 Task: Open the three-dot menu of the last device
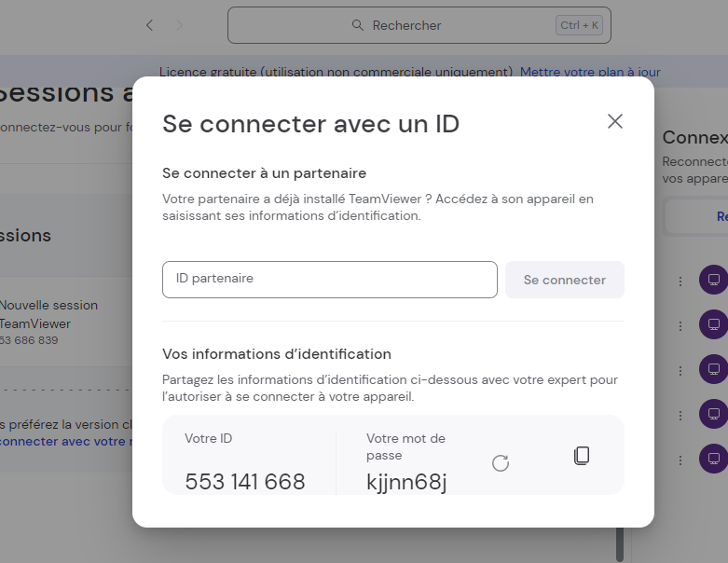(x=680, y=459)
